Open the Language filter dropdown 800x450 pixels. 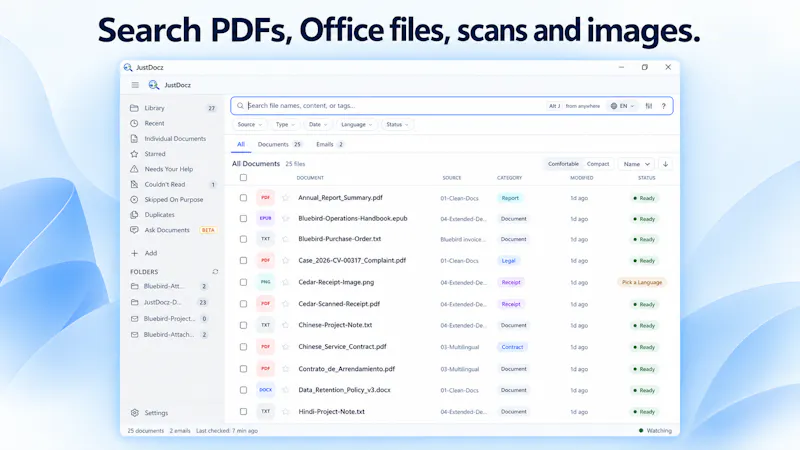356,124
